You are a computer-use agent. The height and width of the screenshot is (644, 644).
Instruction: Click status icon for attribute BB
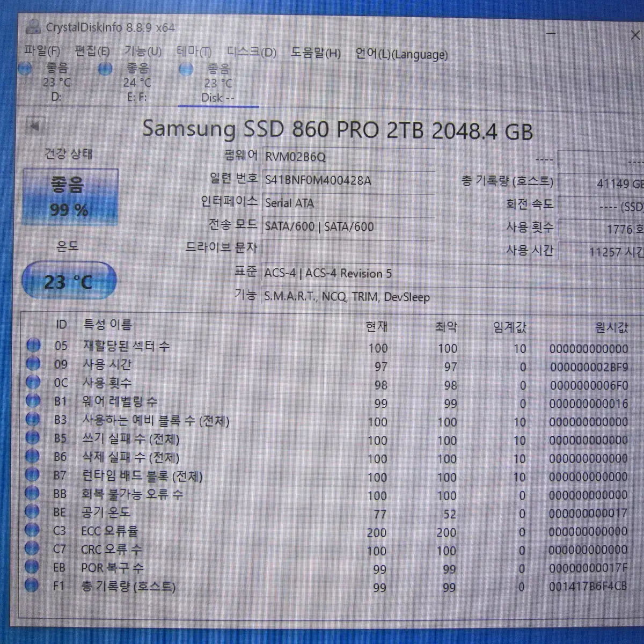[x=32, y=493]
